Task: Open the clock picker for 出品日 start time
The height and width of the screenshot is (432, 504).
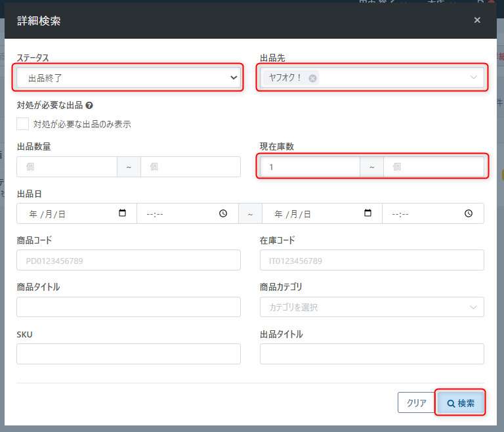Action: [x=223, y=213]
